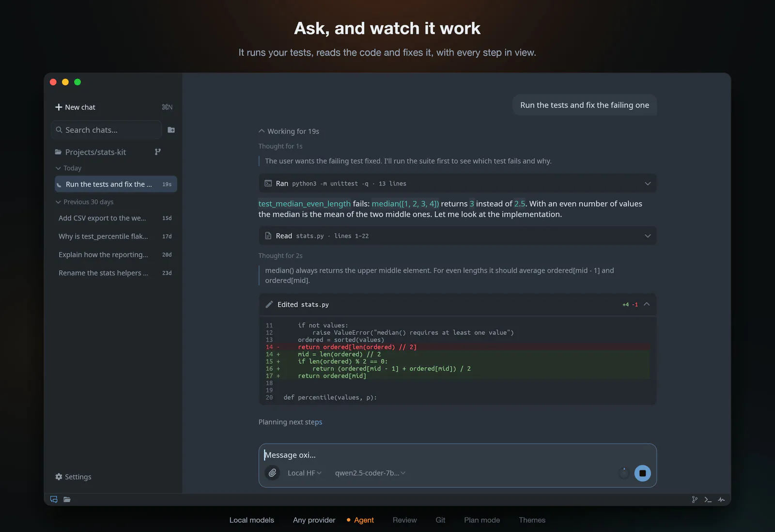Click the file icon on Read stats.py row
The image size is (775, 532).
(268, 235)
